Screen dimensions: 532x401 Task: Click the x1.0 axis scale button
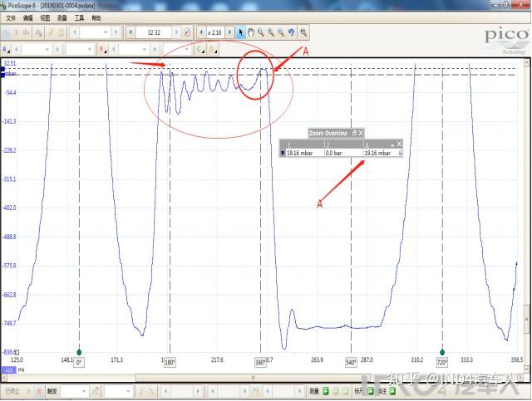(x=8, y=369)
